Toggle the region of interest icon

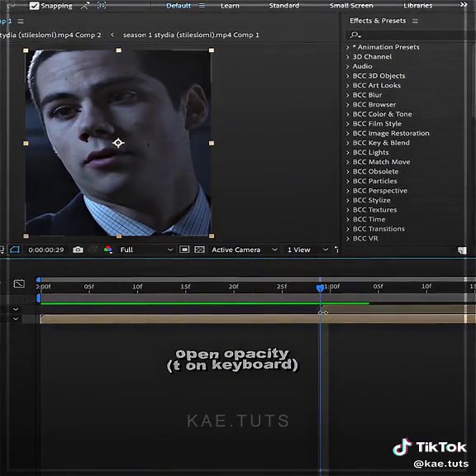pos(184,250)
